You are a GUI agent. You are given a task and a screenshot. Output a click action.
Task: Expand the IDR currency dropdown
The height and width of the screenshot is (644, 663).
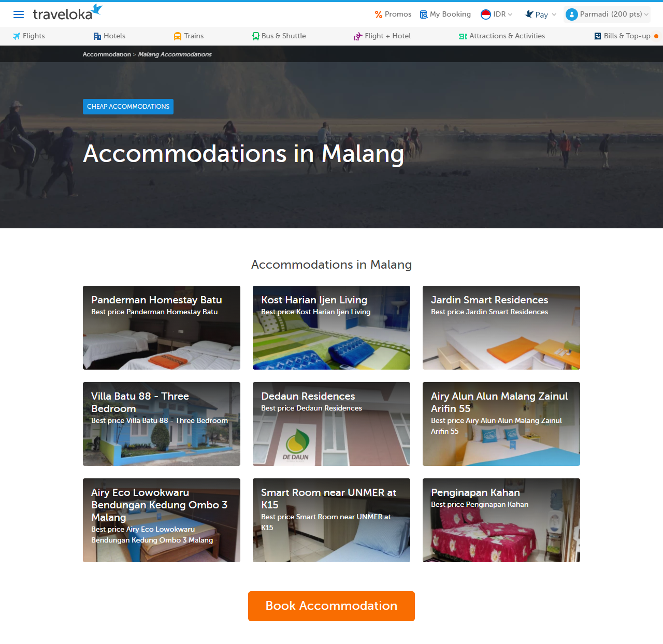coord(503,14)
